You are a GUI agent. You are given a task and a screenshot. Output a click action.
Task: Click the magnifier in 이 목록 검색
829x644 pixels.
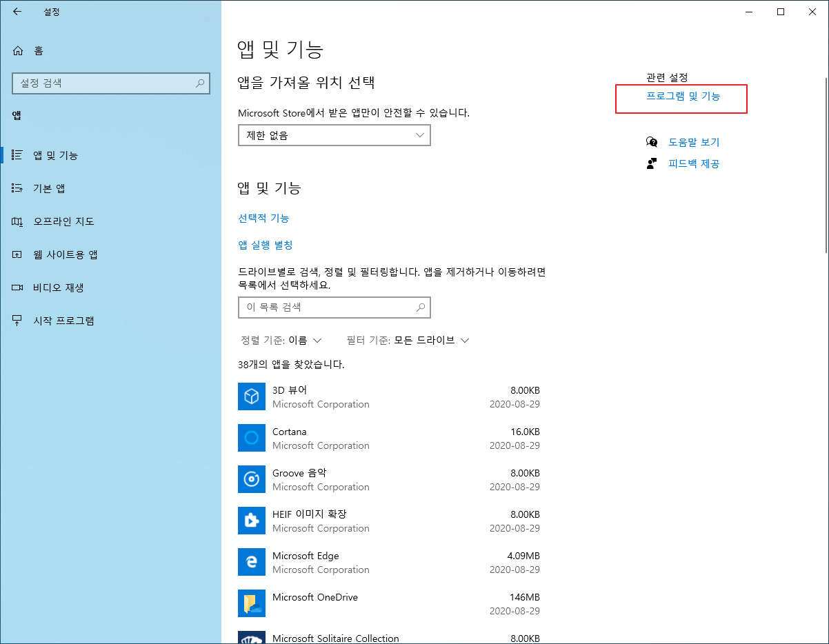click(x=421, y=308)
